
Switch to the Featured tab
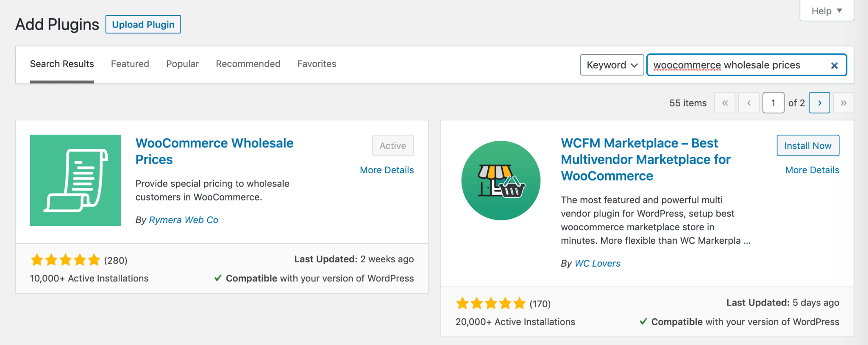130,64
